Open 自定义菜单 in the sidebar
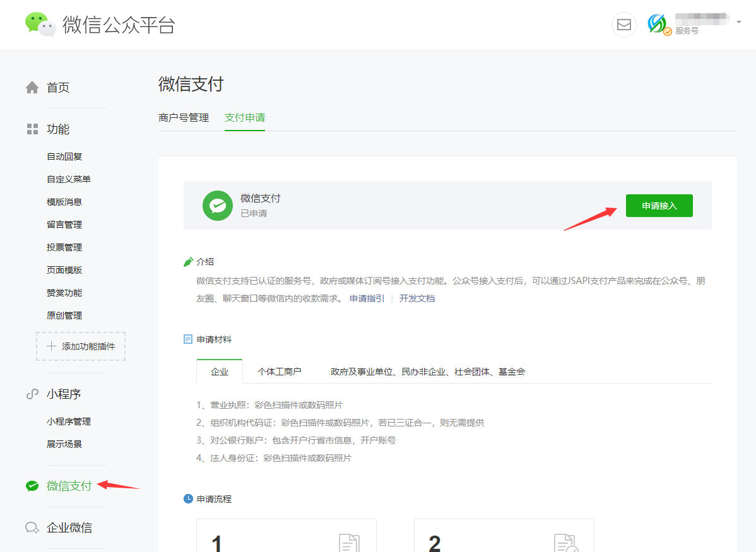Image resolution: width=756 pixels, height=552 pixels. (x=69, y=179)
